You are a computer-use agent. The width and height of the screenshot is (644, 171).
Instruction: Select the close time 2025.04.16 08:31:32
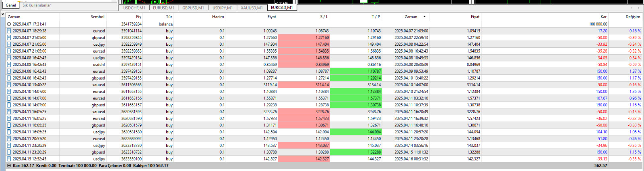pyautogui.click(x=411, y=159)
